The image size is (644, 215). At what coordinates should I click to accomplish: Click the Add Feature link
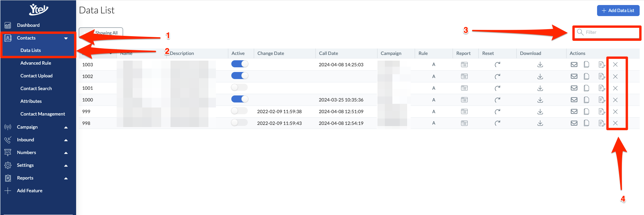30,191
